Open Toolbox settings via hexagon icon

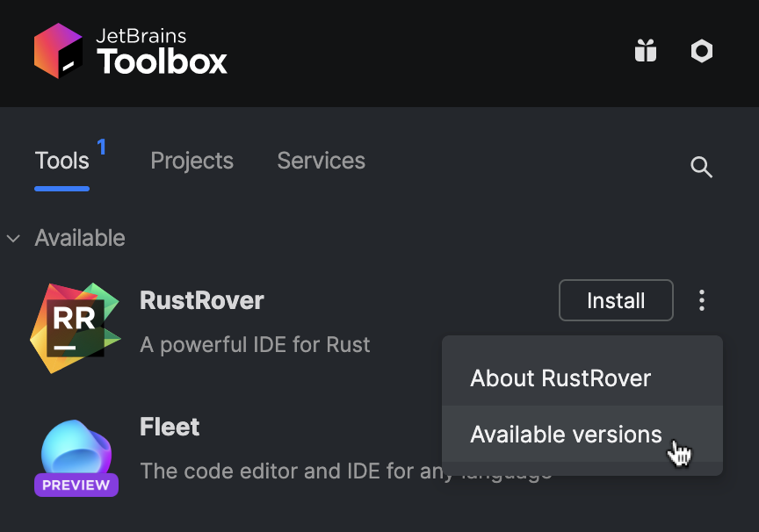[702, 51]
